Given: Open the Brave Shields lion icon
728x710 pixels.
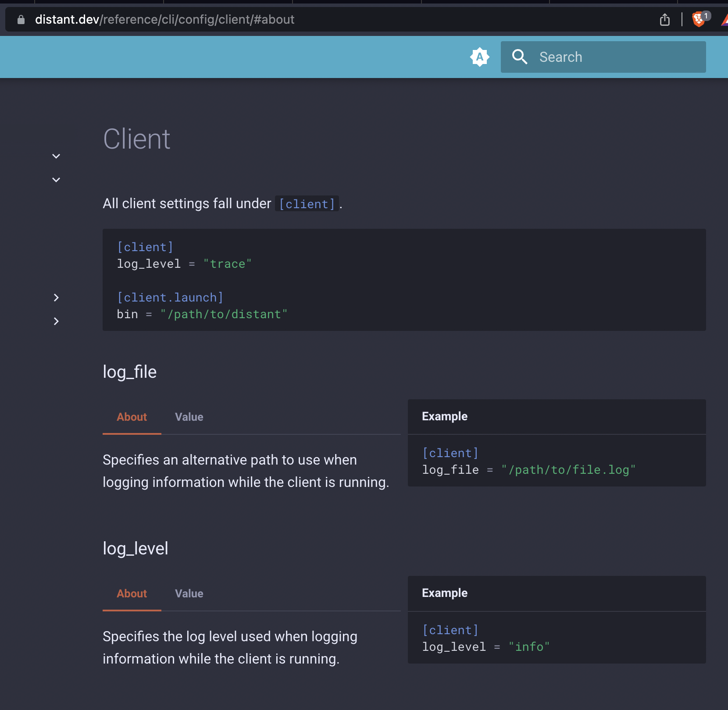Looking at the screenshot, I should [x=698, y=20].
